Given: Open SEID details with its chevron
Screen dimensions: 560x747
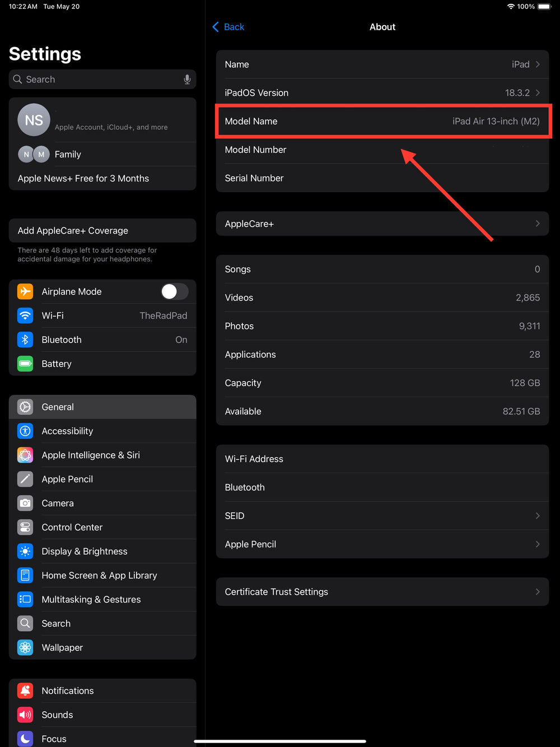Looking at the screenshot, I should click(538, 516).
